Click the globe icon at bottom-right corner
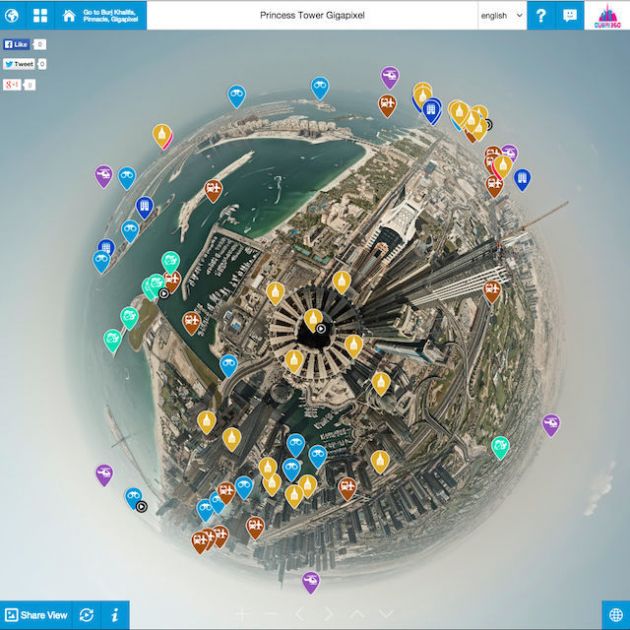This screenshot has width=630, height=630. [615, 615]
